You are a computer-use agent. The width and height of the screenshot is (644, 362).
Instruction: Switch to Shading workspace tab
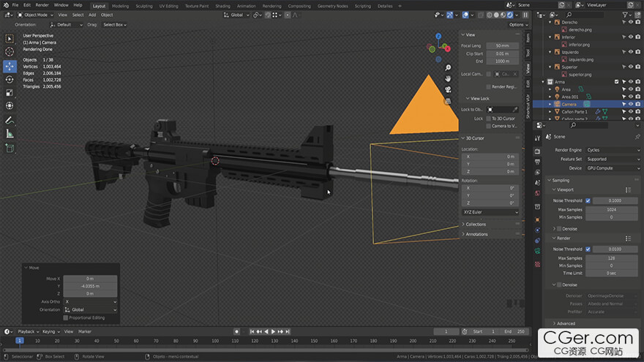222,6
